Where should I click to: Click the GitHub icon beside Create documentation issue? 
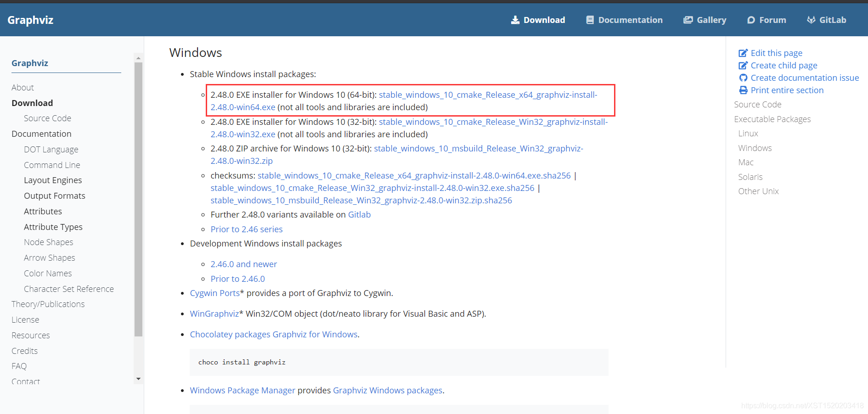(x=743, y=78)
